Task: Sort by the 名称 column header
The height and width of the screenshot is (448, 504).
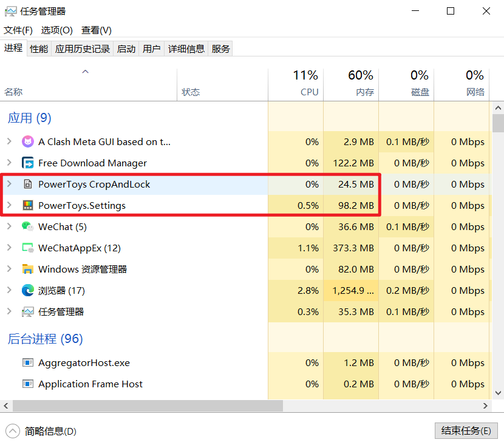Action: tap(89, 85)
